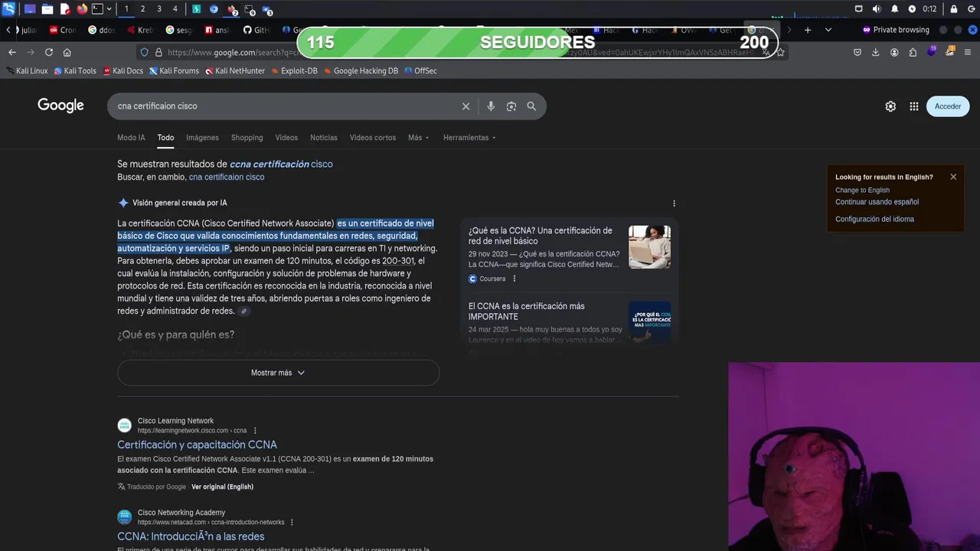
Task: Click the volume icon in system tray
Action: 877,9
